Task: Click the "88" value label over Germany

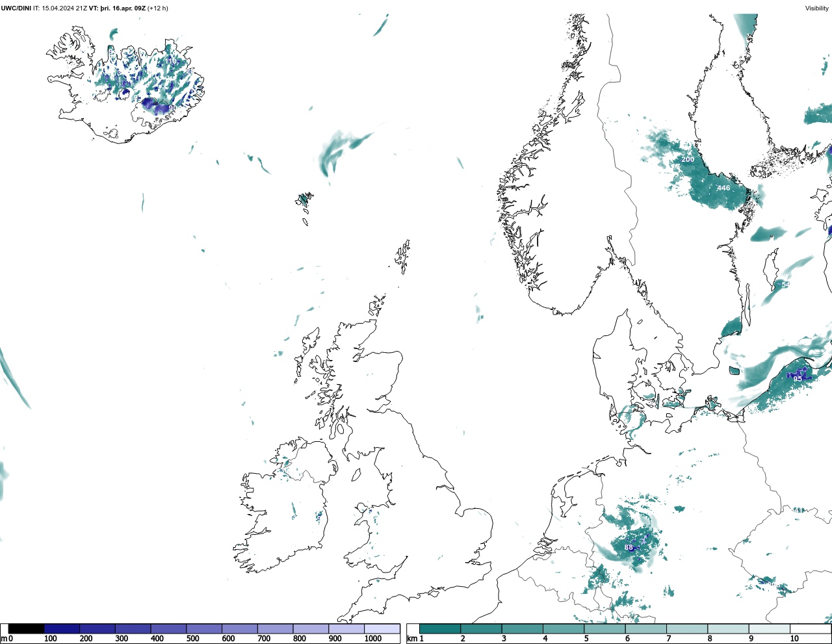Action: point(629,548)
